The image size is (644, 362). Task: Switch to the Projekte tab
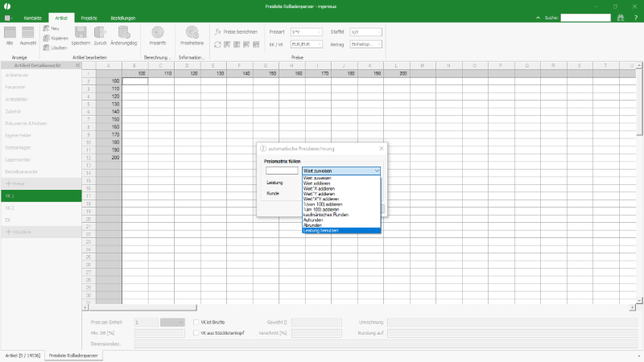89,18
